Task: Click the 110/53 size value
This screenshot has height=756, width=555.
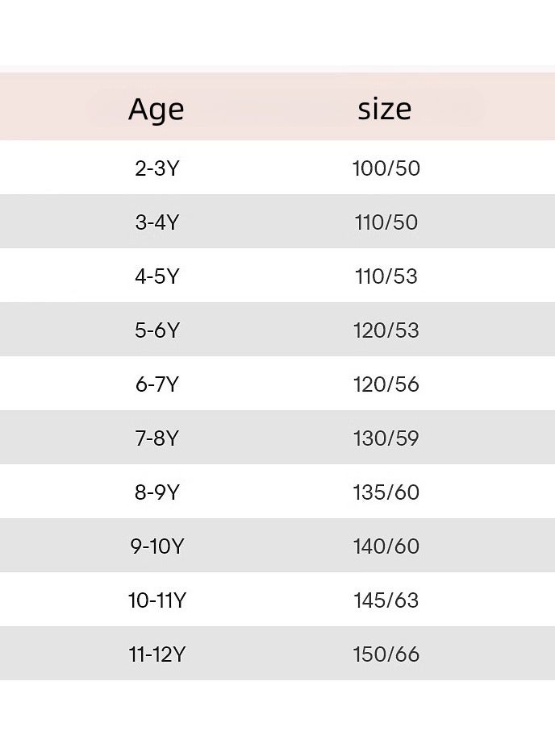Action: [x=386, y=276]
